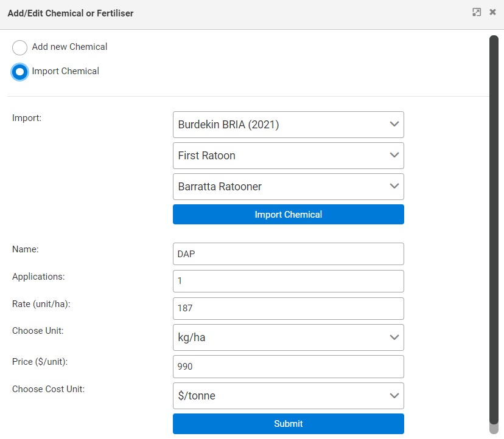The height and width of the screenshot is (439, 504).
Task: Submit the chemical form
Action: (x=288, y=424)
